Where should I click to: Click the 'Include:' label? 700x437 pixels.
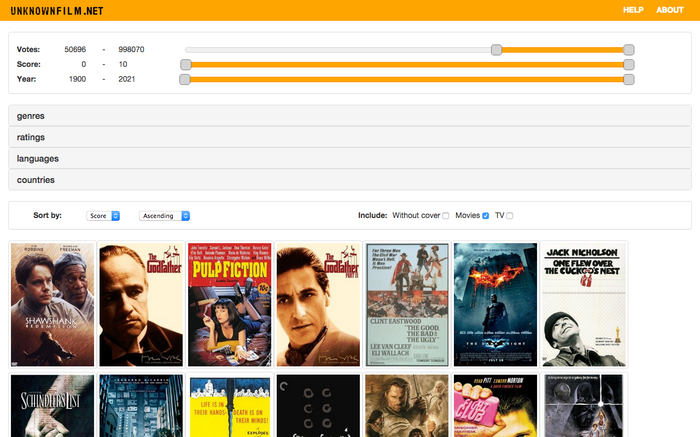point(372,215)
